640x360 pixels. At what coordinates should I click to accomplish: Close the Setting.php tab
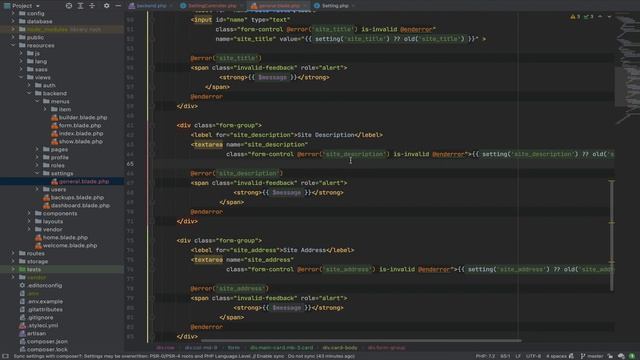point(353,6)
